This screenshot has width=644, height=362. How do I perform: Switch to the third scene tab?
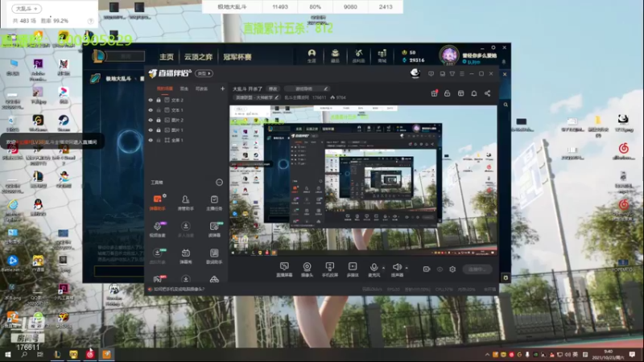(x=201, y=88)
